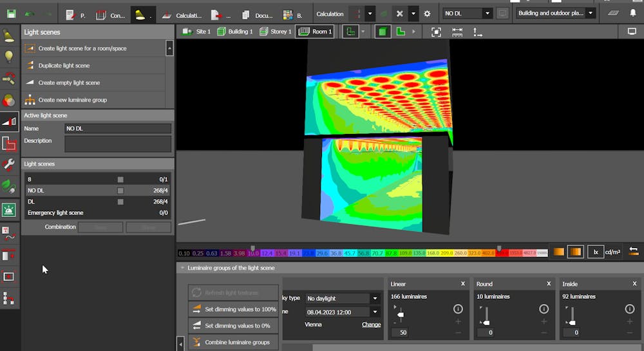Viewport: 644px width, 351px height.
Task: Open calculation settings gear icon
Action: pos(428,14)
